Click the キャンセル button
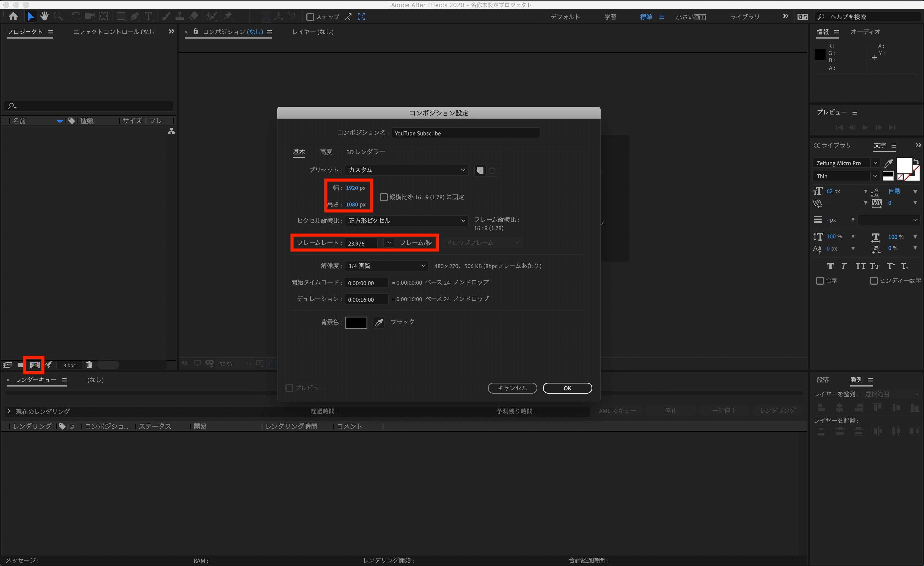The width and height of the screenshot is (924, 566). point(512,388)
